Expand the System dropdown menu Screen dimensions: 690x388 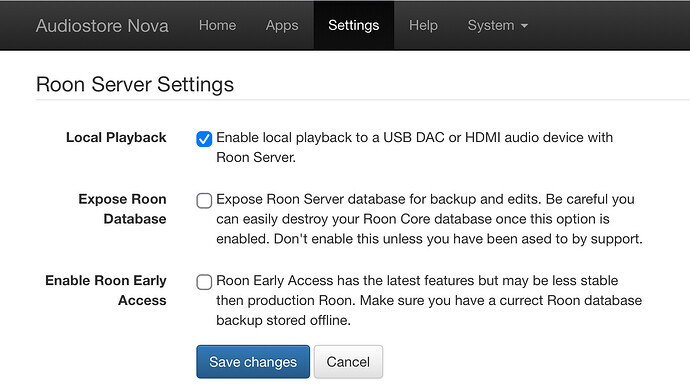coord(498,26)
